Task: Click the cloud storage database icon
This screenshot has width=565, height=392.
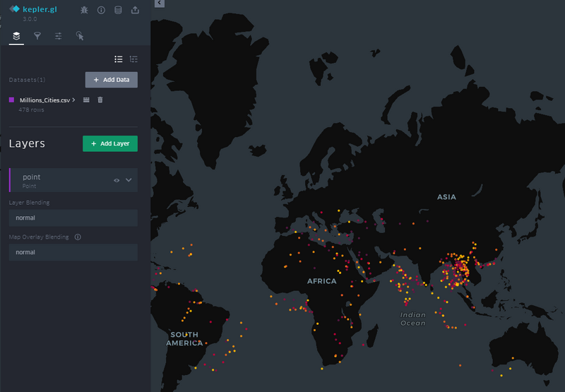Action: [118, 10]
